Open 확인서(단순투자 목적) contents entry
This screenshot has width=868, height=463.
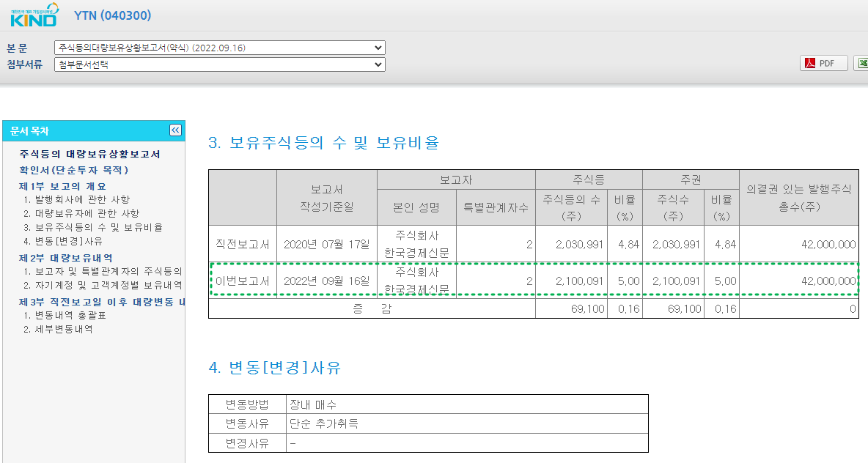[73, 170]
